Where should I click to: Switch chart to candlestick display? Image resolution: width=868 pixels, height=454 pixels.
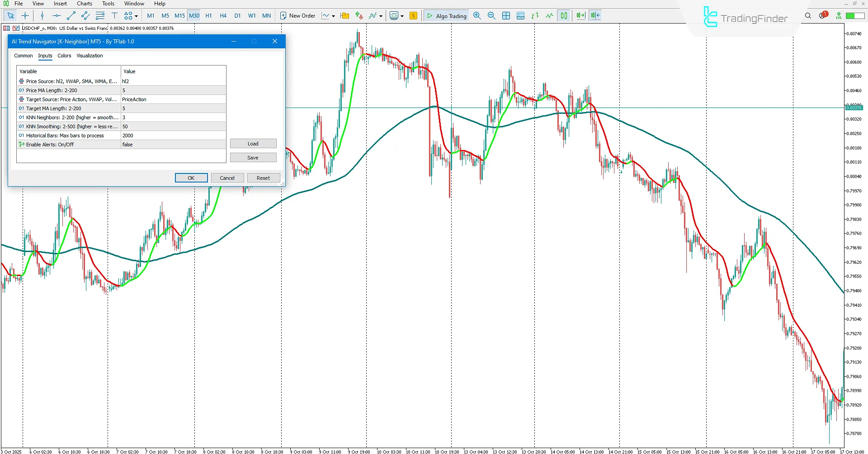pyautogui.click(x=564, y=15)
